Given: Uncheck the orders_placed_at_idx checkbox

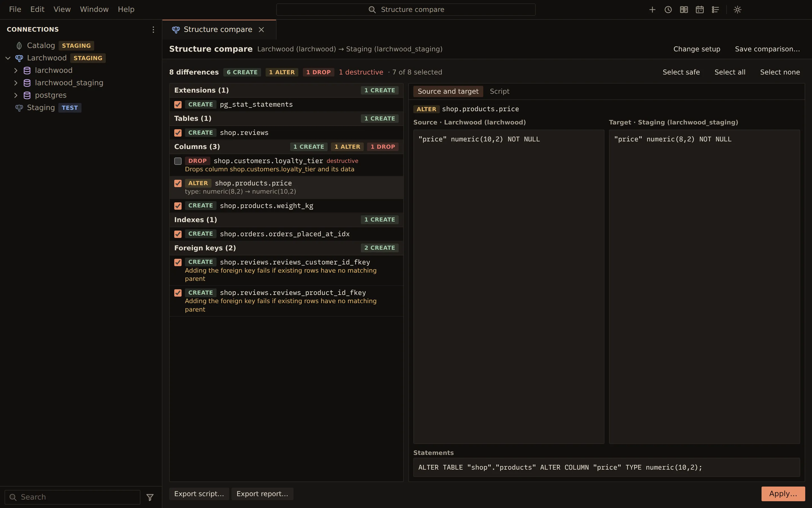Looking at the screenshot, I should tap(178, 234).
